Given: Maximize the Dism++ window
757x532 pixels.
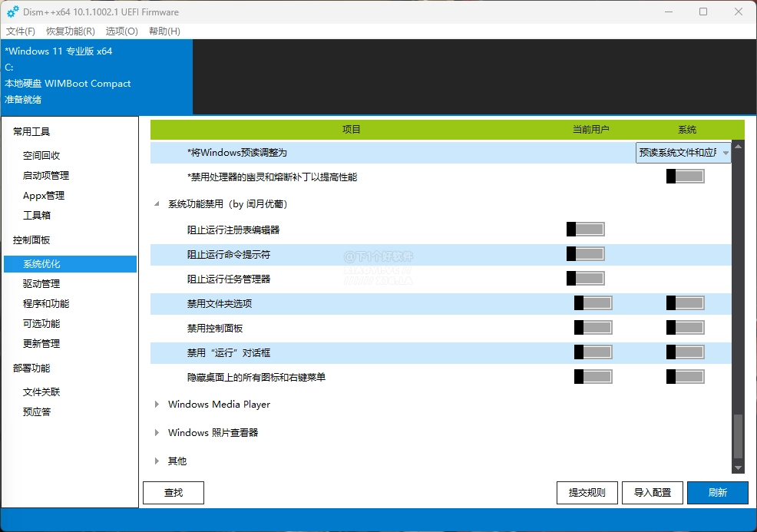Looking at the screenshot, I should pos(703,12).
